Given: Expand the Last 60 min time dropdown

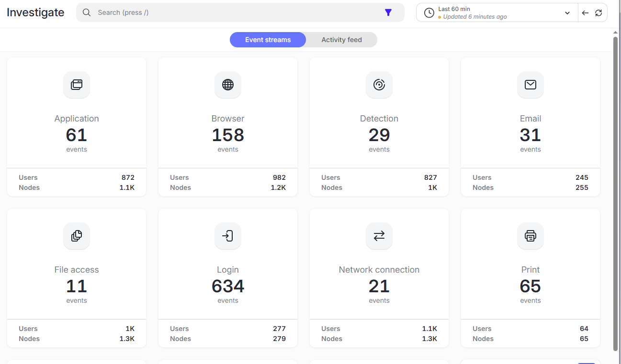Looking at the screenshot, I should pyautogui.click(x=567, y=13).
